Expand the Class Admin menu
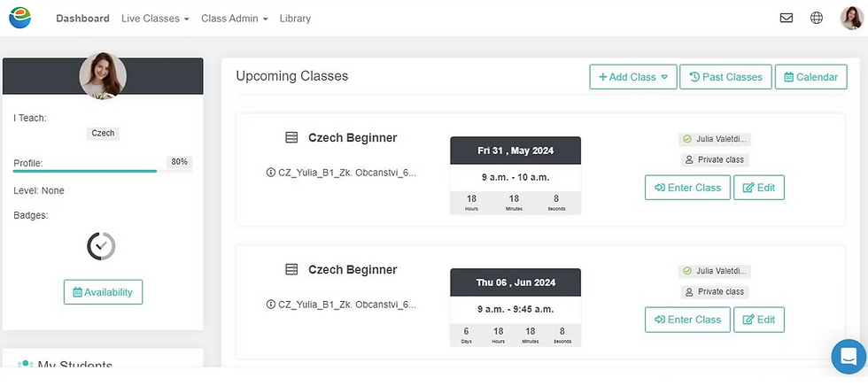The image size is (868, 386). coord(234,19)
